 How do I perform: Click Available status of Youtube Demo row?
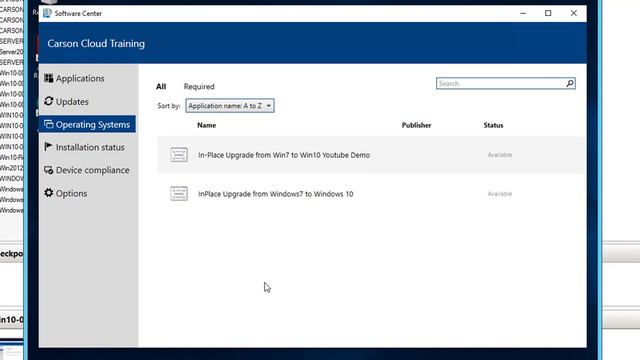[500, 155]
